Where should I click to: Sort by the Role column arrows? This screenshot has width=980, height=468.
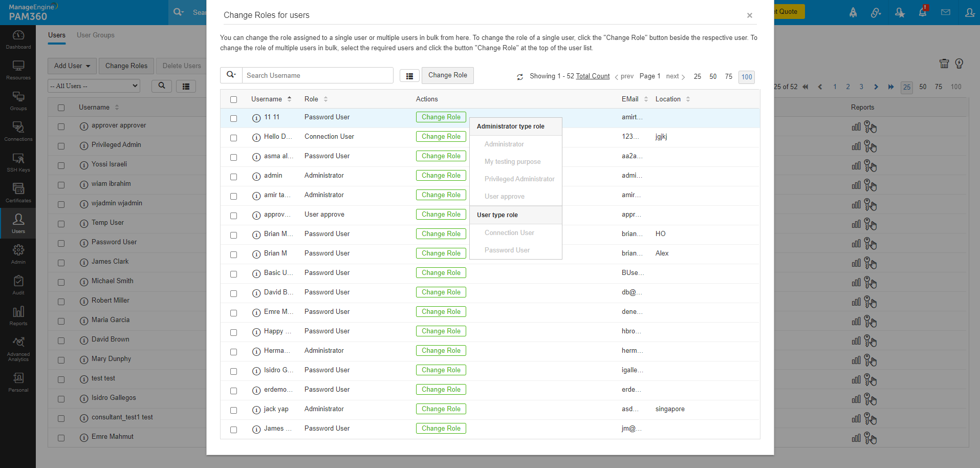coord(325,99)
